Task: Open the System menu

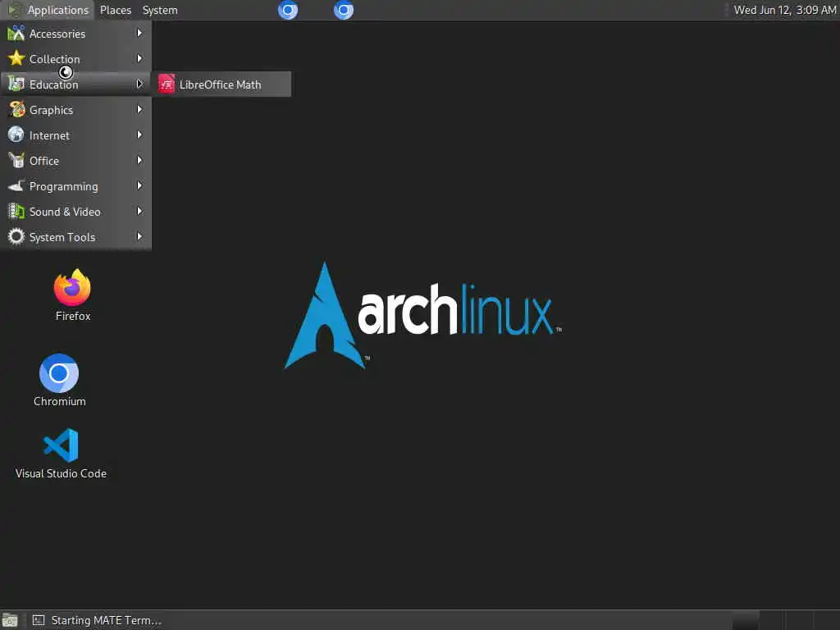Action: [160, 10]
